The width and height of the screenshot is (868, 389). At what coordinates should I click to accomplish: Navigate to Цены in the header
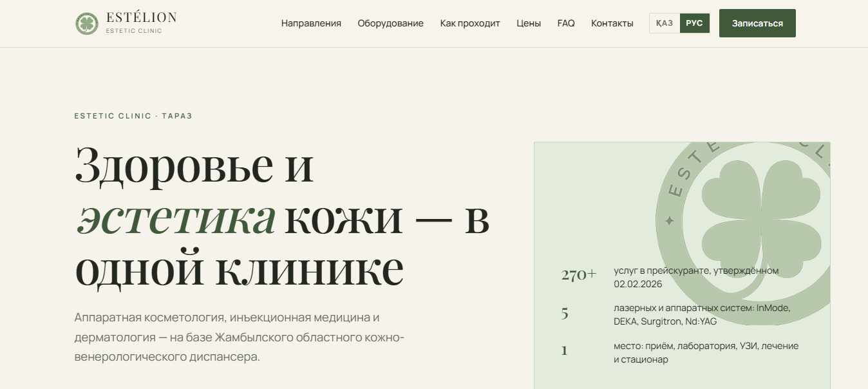click(x=529, y=23)
